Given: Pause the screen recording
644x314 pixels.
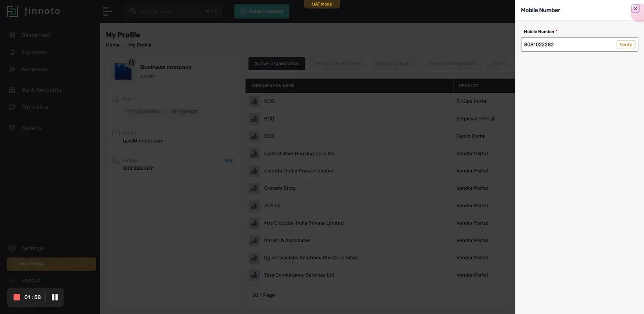Looking at the screenshot, I should click(x=55, y=297).
